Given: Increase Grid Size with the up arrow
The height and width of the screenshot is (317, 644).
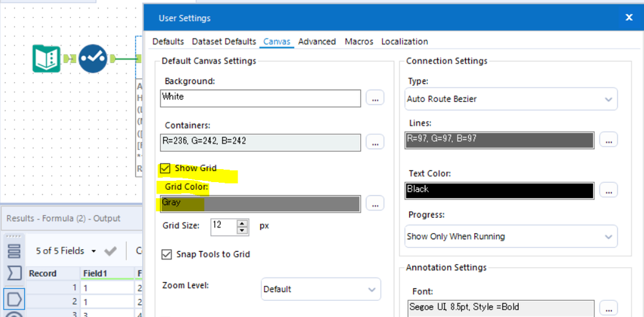Looking at the screenshot, I should (x=243, y=223).
